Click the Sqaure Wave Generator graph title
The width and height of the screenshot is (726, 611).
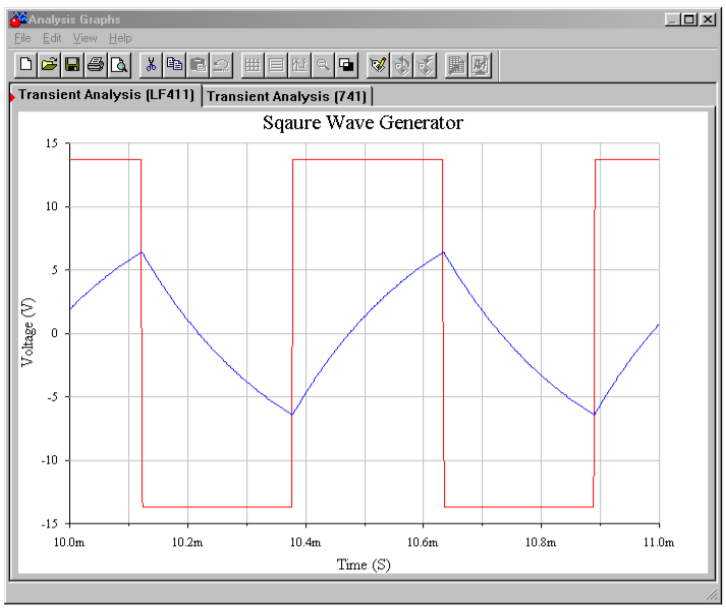click(x=362, y=124)
